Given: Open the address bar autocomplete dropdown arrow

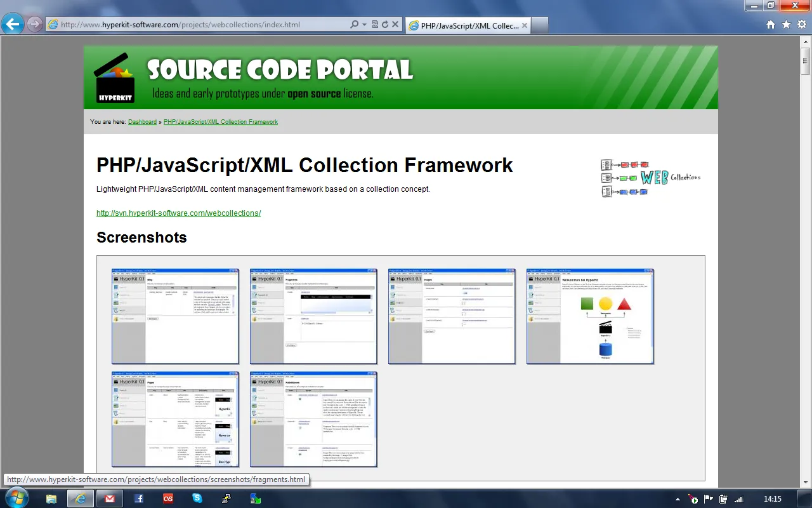Looking at the screenshot, I should click(364, 25).
